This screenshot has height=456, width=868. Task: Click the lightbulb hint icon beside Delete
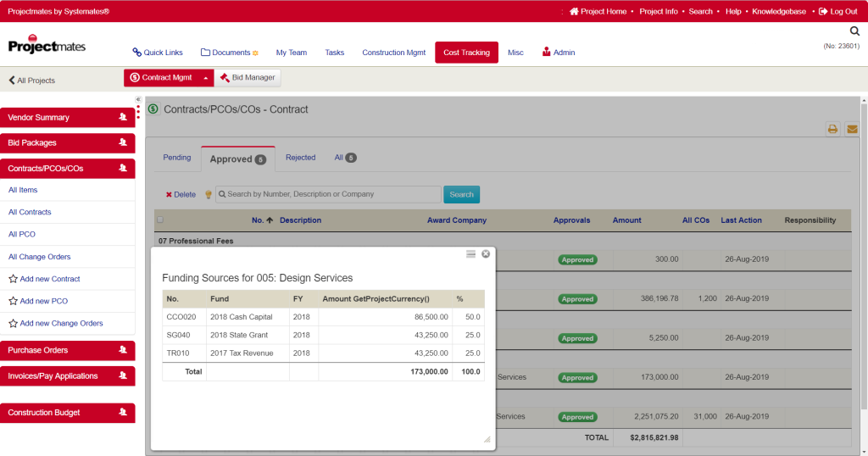pos(209,194)
